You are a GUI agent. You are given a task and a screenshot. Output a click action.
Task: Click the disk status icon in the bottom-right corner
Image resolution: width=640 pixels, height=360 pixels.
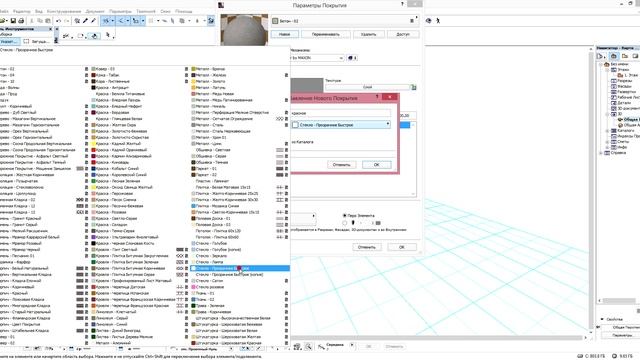(580, 356)
